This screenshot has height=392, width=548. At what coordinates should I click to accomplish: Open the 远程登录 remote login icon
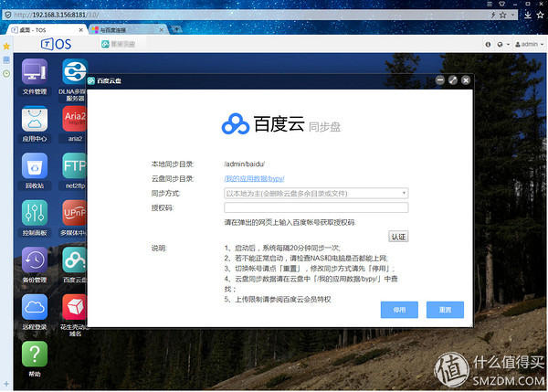click(x=35, y=307)
